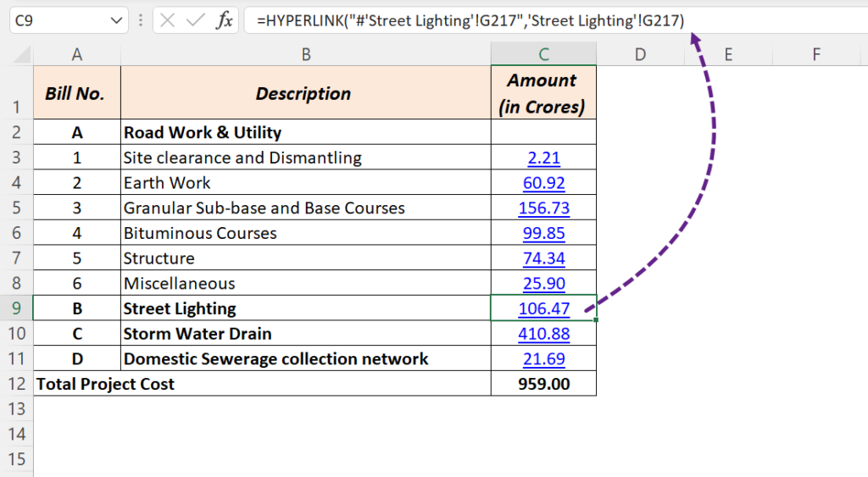
Task: Select row 13 header
Action: (x=17, y=409)
